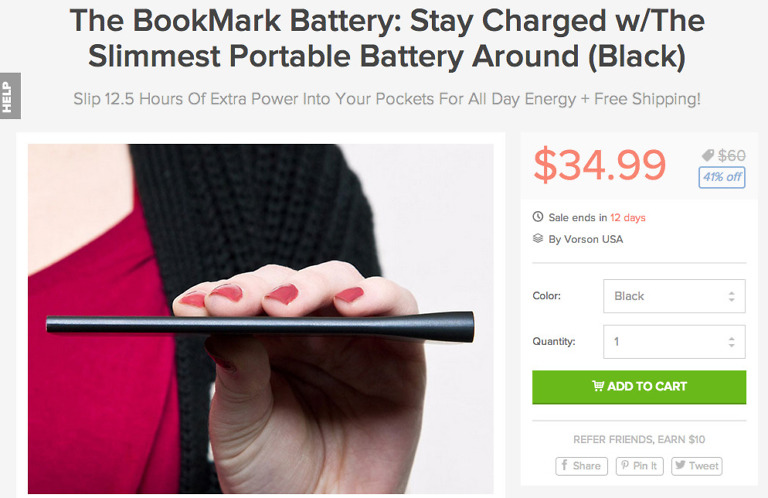Open the HELP side tab
The image size is (768, 498).
point(10,96)
